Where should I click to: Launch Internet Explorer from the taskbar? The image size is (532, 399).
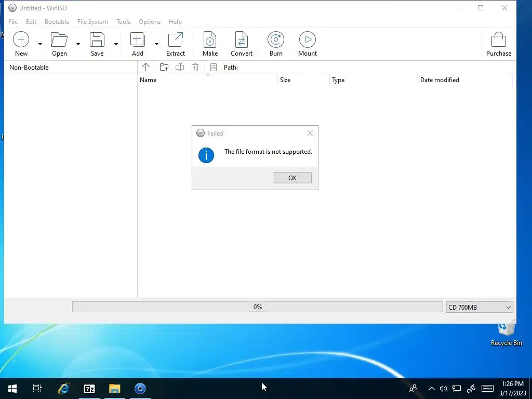click(x=63, y=389)
